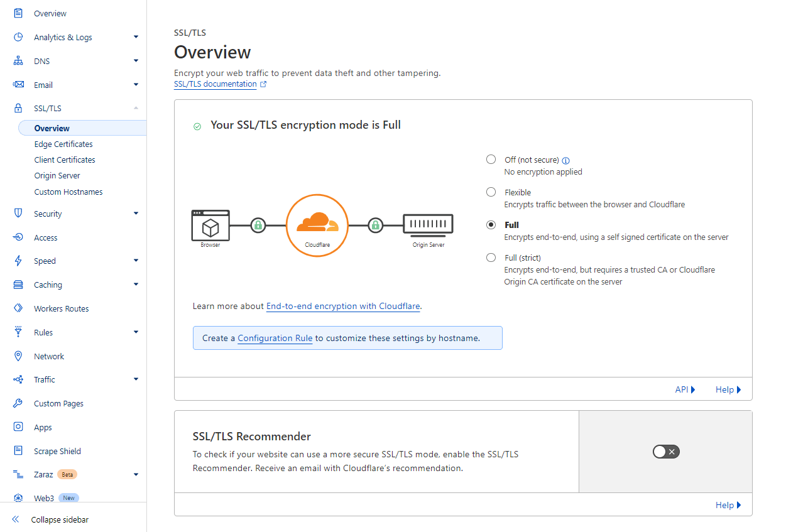This screenshot has height=532, width=786.
Task: Expand the Traffic submenu arrow
Action: pyautogui.click(x=136, y=379)
